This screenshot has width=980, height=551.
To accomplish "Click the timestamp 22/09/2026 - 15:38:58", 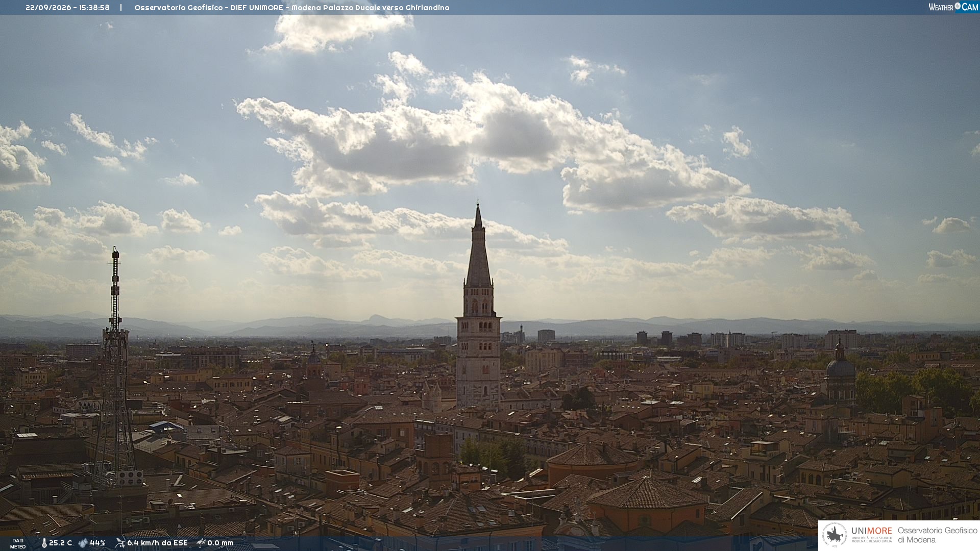I will pyautogui.click(x=67, y=8).
